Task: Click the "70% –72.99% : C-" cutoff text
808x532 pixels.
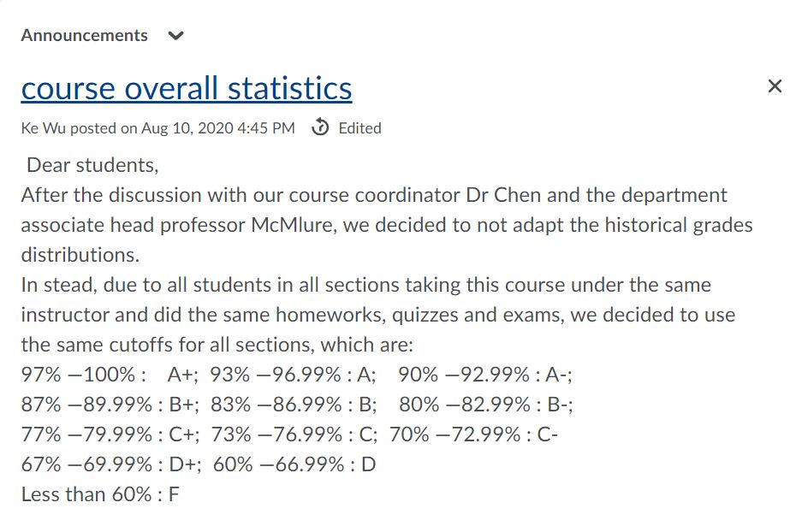Action: (x=473, y=434)
